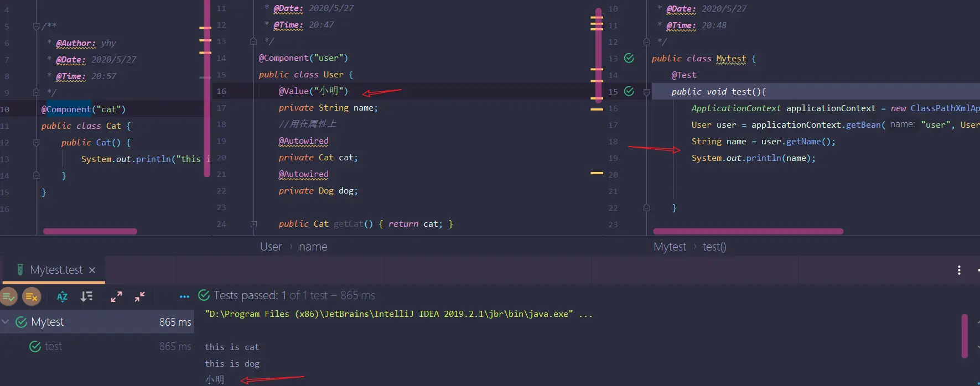The height and width of the screenshot is (386, 980).
Task: Fold the Cat() constructor in Cat editor
Action: pos(36,143)
